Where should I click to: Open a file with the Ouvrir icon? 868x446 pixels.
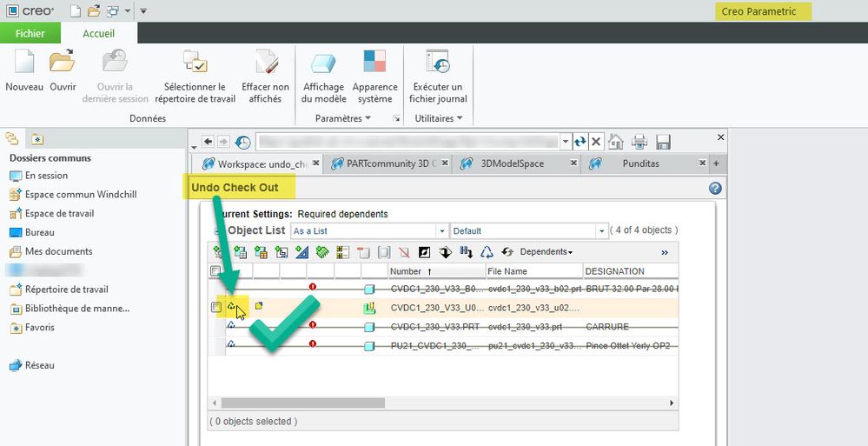[63, 63]
